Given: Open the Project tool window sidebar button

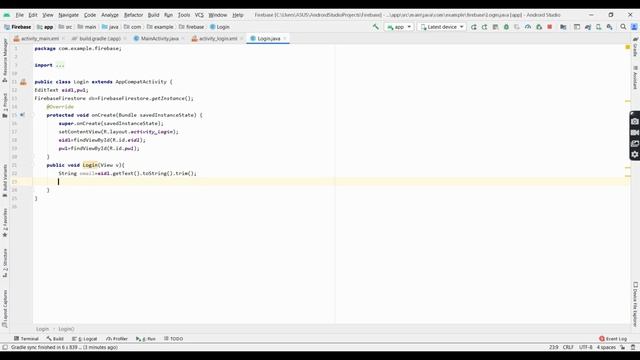Looking at the screenshot, I should tap(5, 105).
